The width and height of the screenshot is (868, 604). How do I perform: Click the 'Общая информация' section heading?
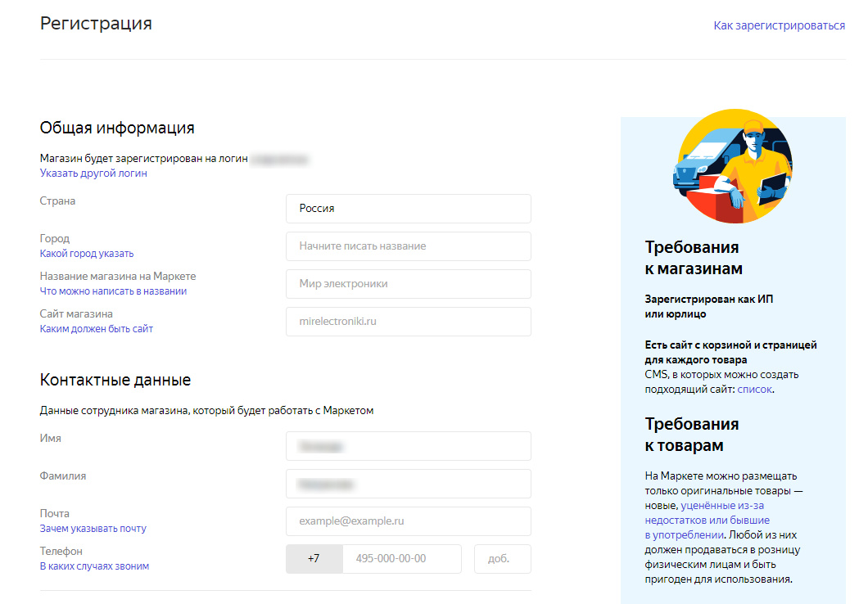(x=117, y=128)
